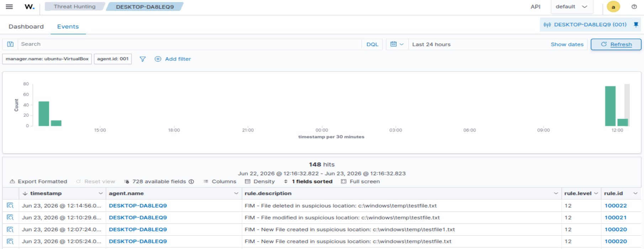Open rule 100020 link for testfile1.txt row
This screenshot has width=644, height=249.
pyautogui.click(x=616, y=229)
